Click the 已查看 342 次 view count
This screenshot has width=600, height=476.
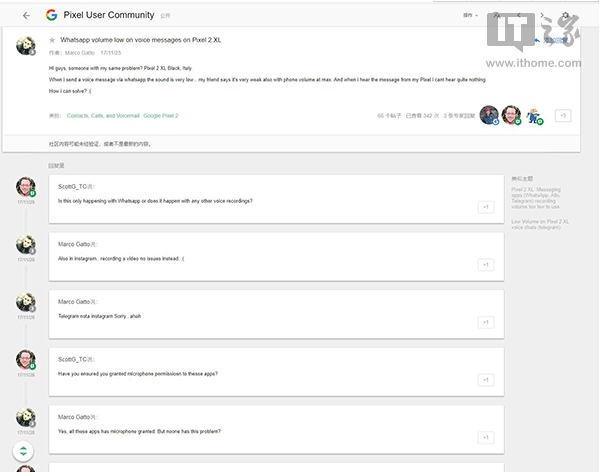[x=422, y=116]
